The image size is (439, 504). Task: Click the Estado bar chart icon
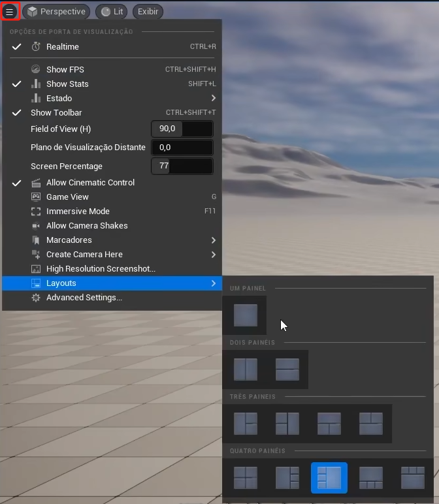pos(36,98)
